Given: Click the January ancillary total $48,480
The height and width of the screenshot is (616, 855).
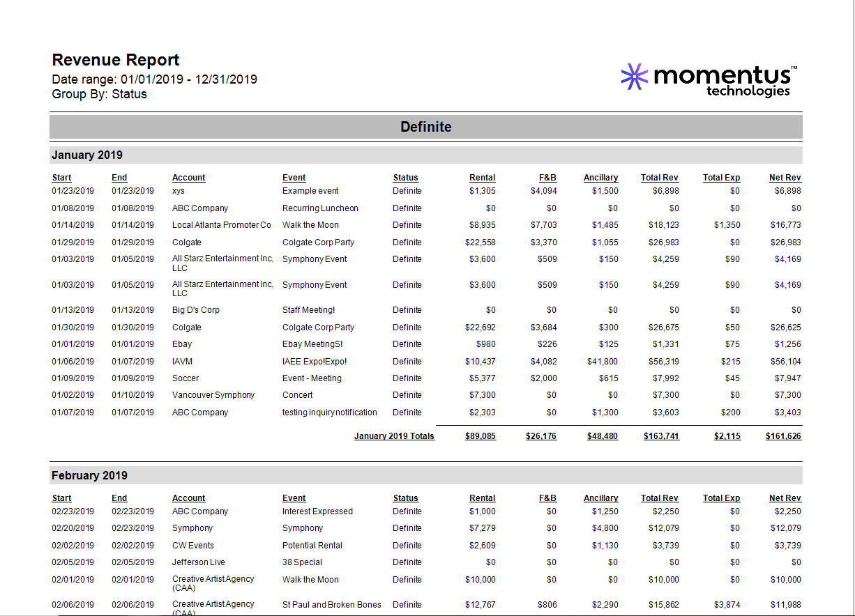Looking at the screenshot, I should tap(603, 436).
